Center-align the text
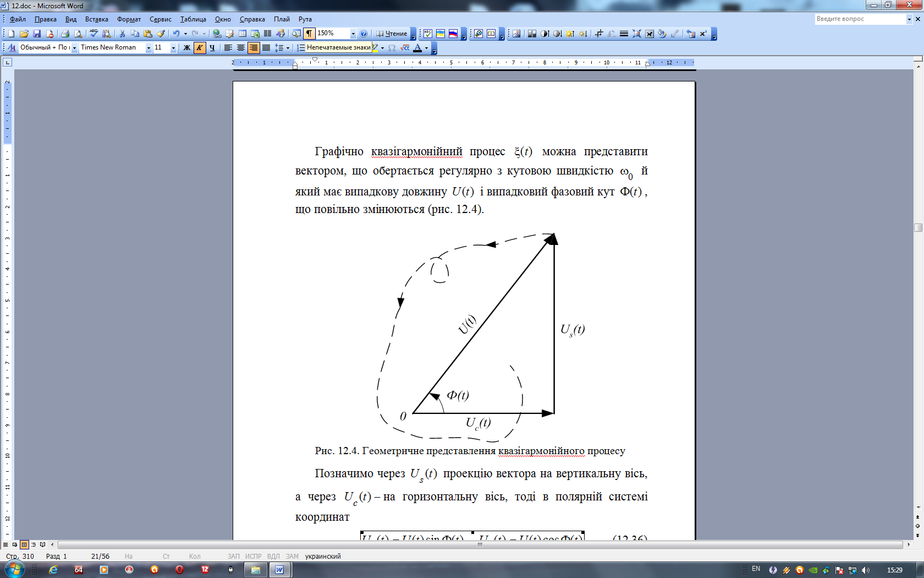 click(x=240, y=48)
